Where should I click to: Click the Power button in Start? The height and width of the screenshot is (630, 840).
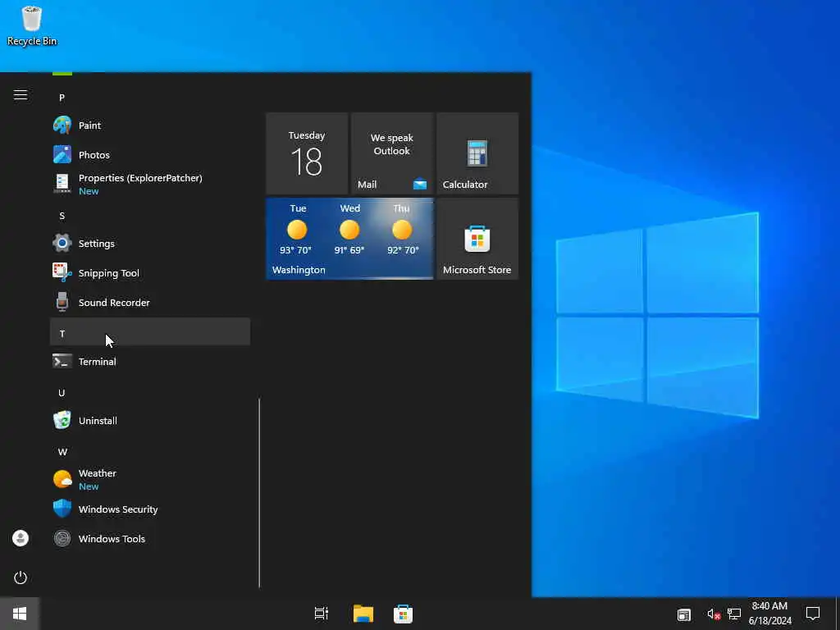(x=21, y=577)
